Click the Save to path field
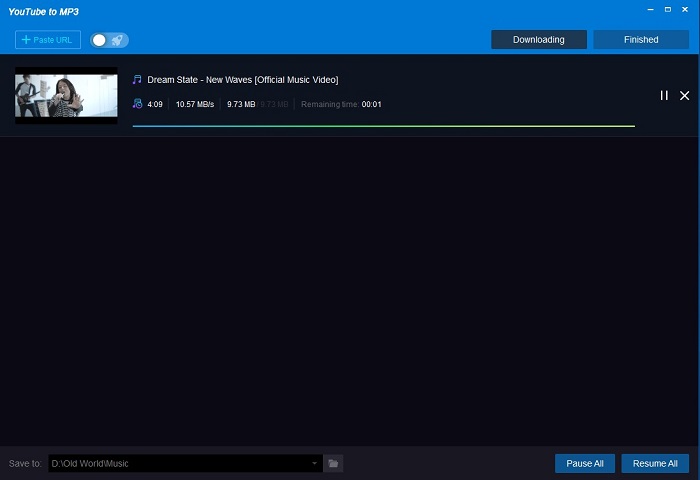700x480 pixels. 185,463
